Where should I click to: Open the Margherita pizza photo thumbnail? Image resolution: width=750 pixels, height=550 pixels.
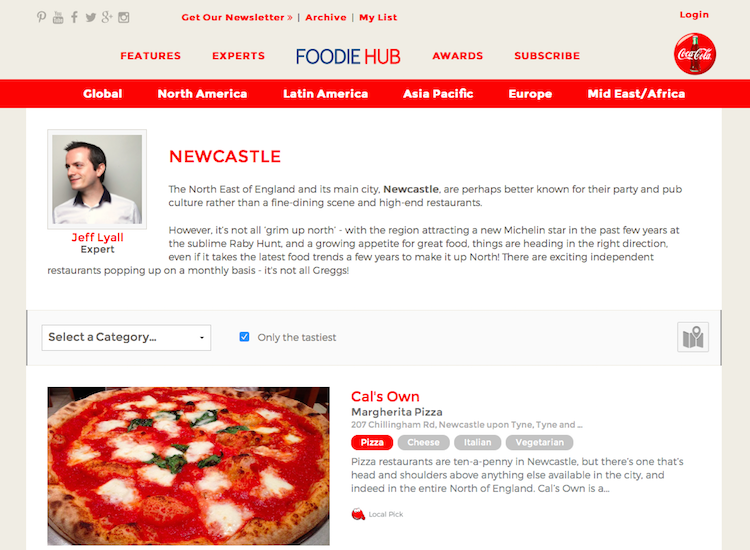188,466
